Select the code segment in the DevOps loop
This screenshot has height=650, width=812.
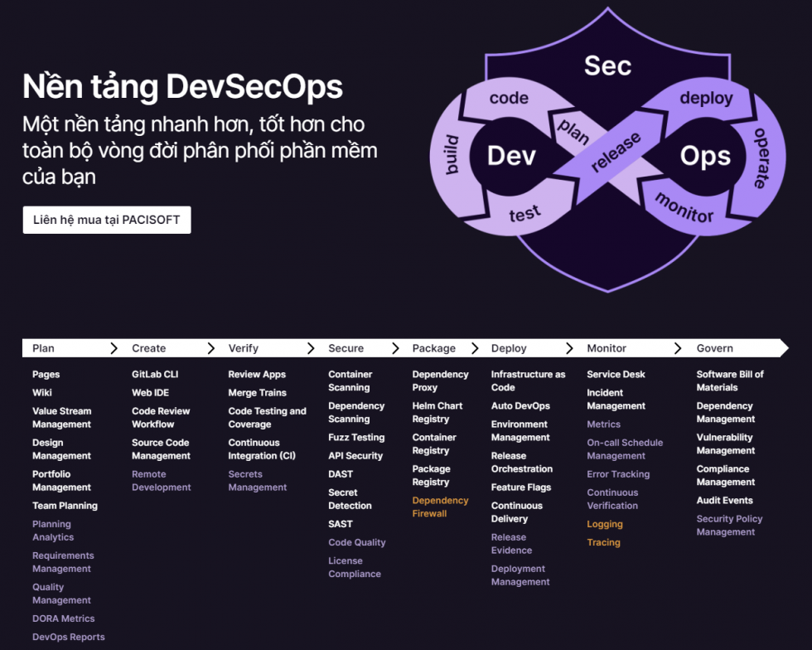tap(509, 98)
